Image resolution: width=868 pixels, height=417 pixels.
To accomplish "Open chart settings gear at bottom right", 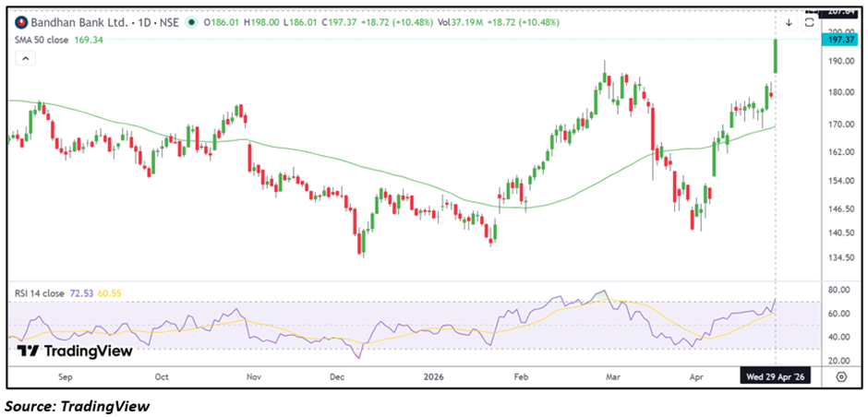I will 840,376.
